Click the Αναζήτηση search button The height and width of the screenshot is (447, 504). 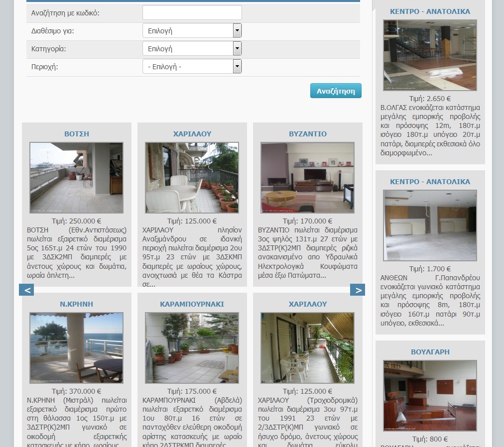coord(336,91)
